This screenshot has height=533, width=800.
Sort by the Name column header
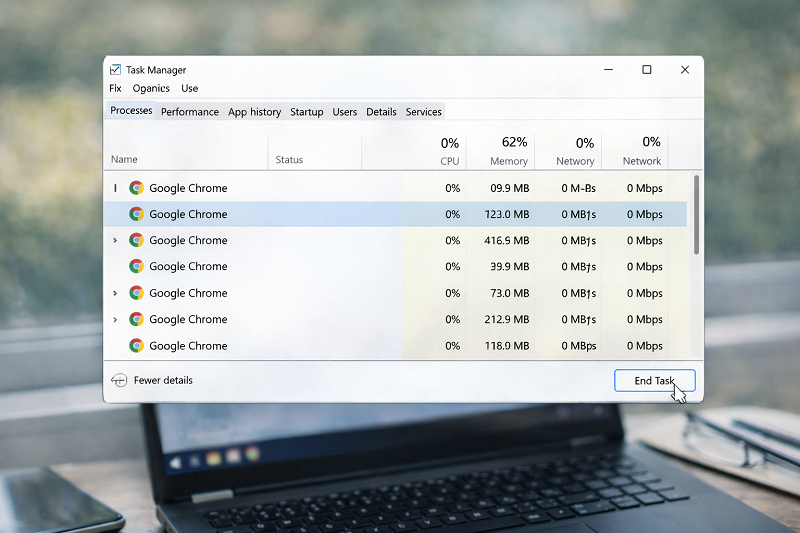tap(124, 159)
